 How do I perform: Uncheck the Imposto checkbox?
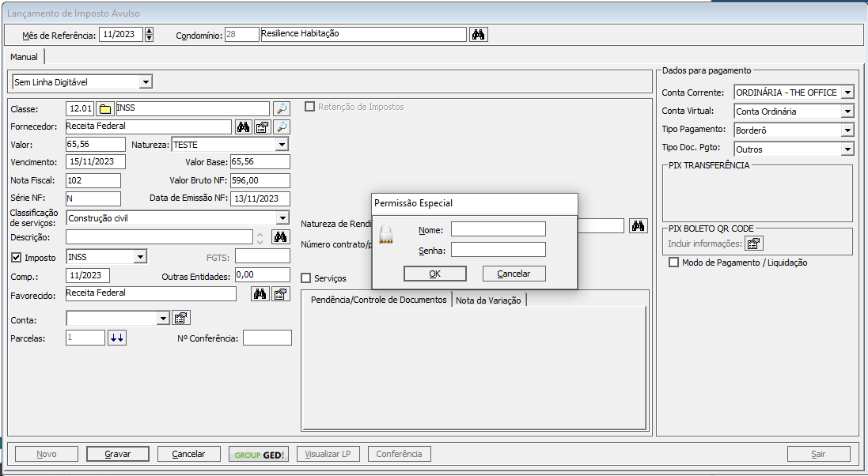pos(17,257)
